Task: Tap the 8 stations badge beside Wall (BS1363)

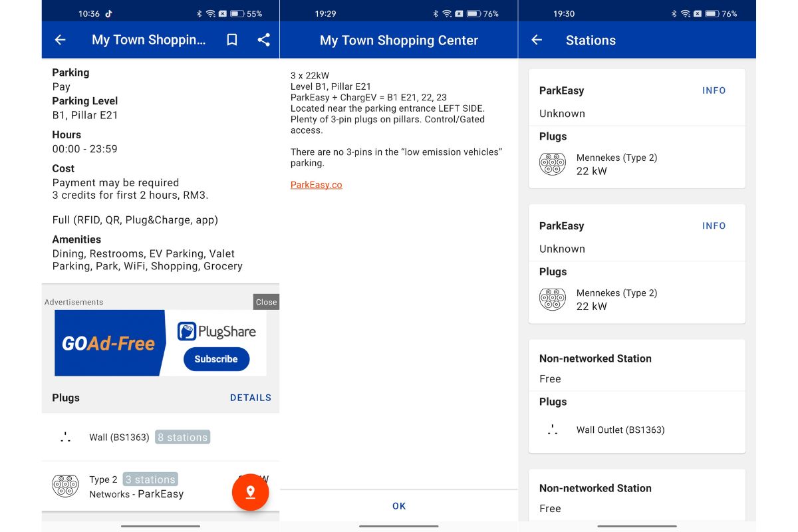Action: pyautogui.click(x=183, y=437)
